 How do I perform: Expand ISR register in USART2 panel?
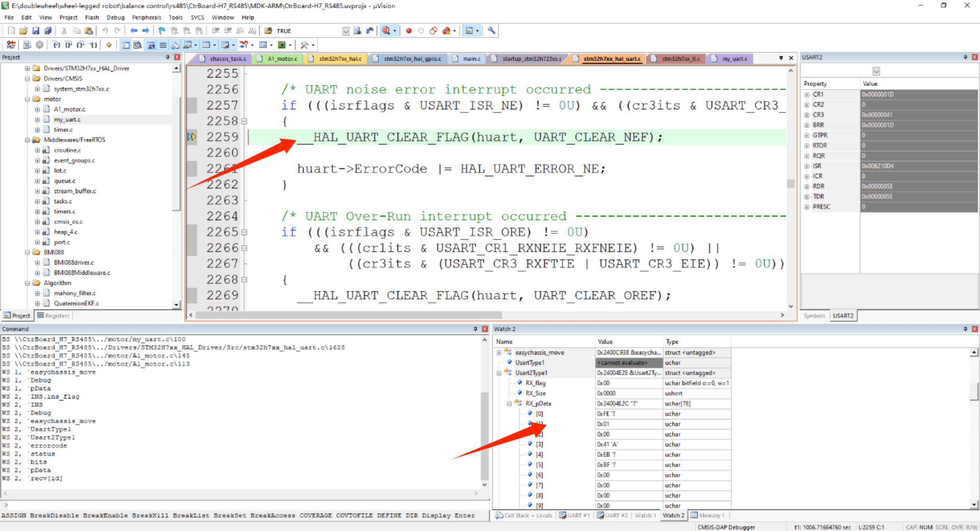(x=806, y=166)
